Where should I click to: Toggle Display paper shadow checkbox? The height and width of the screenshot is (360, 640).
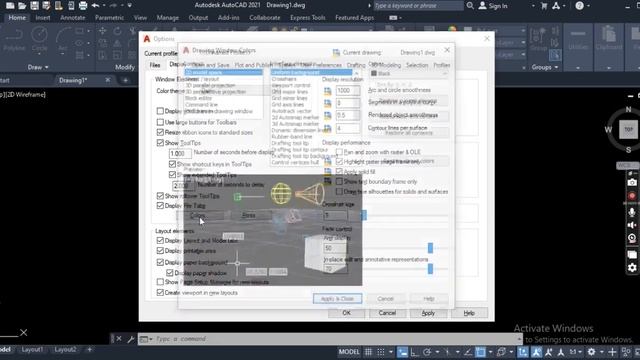click(170, 273)
